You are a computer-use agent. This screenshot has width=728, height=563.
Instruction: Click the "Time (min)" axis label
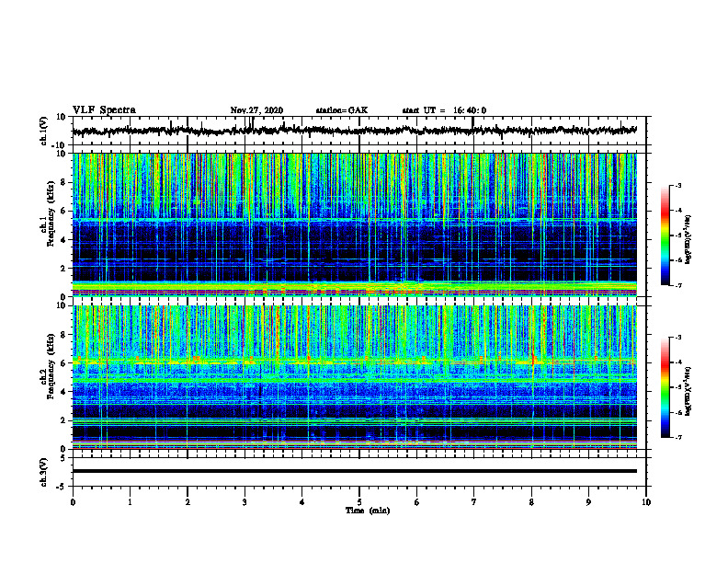pyautogui.click(x=368, y=511)
